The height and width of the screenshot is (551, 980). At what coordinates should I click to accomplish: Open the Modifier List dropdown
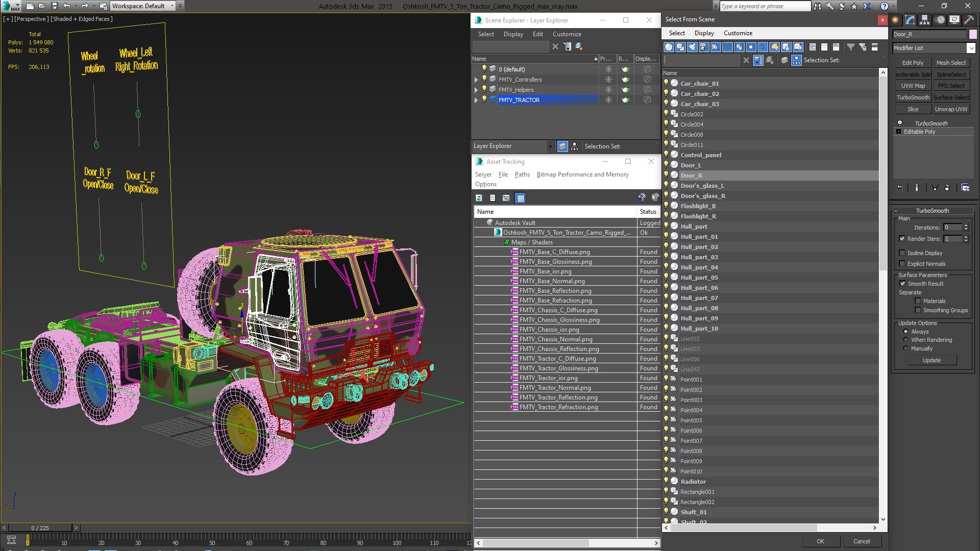click(971, 48)
